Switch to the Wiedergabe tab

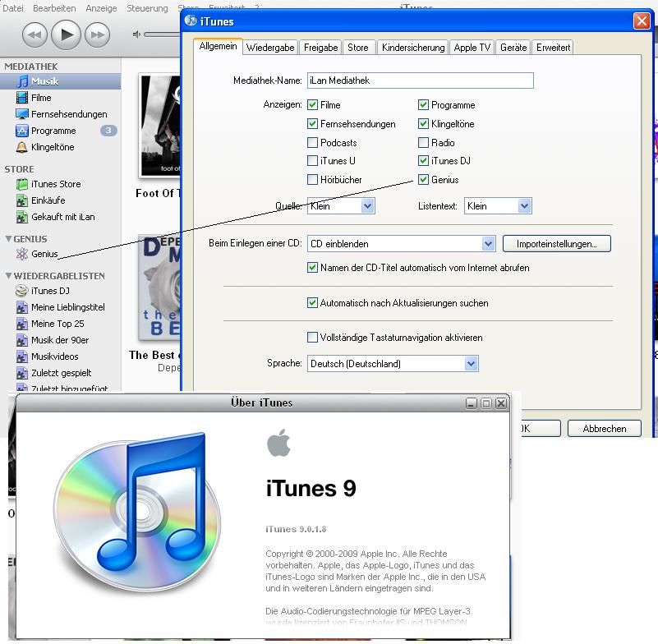[270, 48]
